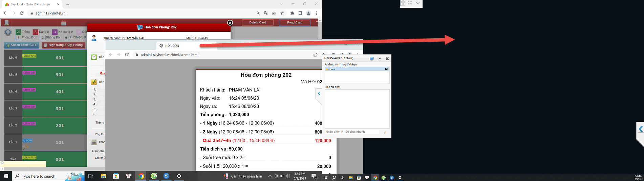This screenshot has height=181, width=644.
Task: Open the Khách đoàn / CTY tab
Action: point(21,45)
